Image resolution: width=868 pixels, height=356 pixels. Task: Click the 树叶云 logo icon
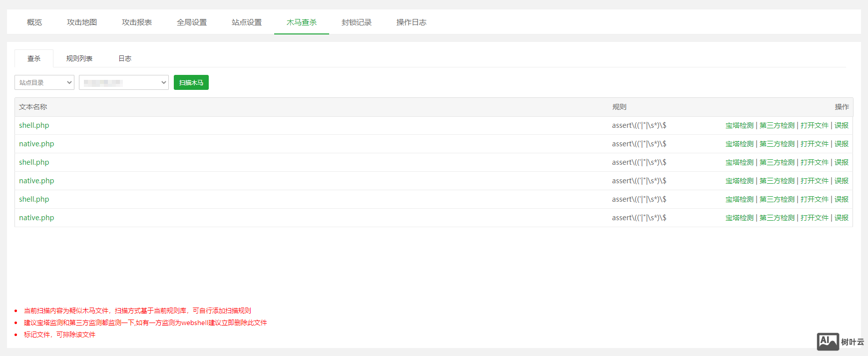click(x=828, y=342)
